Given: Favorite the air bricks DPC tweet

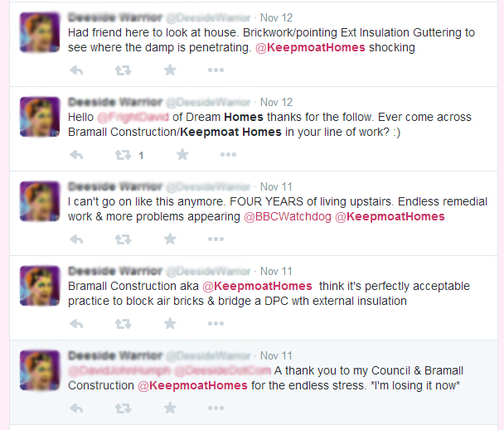Looking at the screenshot, I should 170,323.
